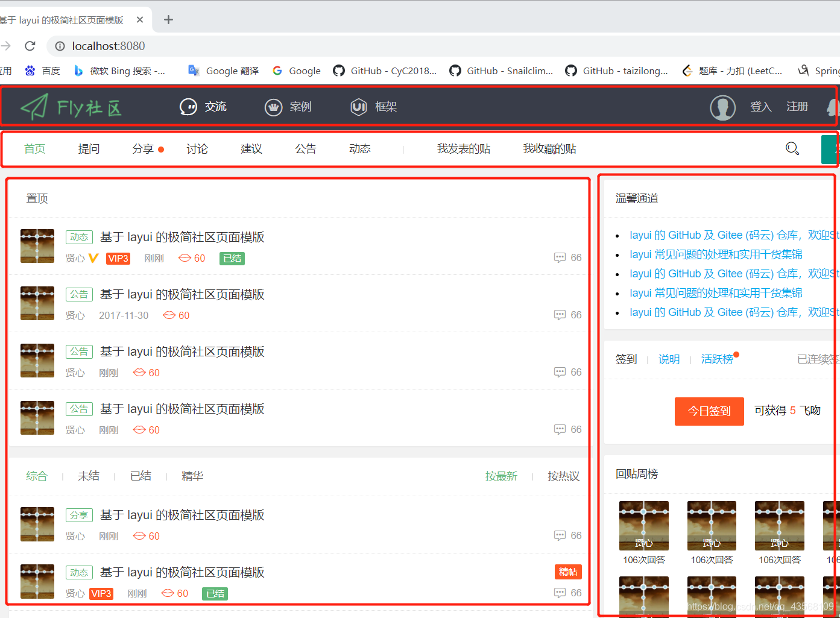Viewport: 840px width, 618px height.
Task: Click the 登入 login link
Action: pyautogui.click(x=760, y=107)
